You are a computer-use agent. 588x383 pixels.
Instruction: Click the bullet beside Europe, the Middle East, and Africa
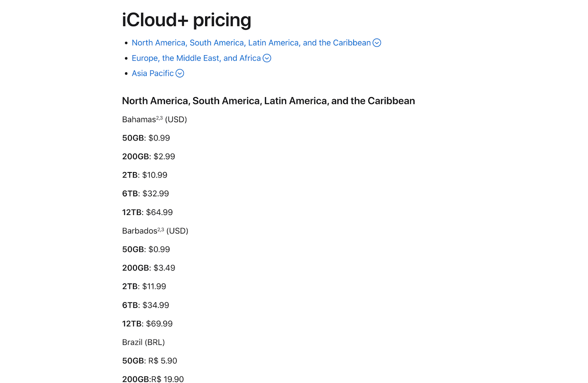click(x=126, y=58)
